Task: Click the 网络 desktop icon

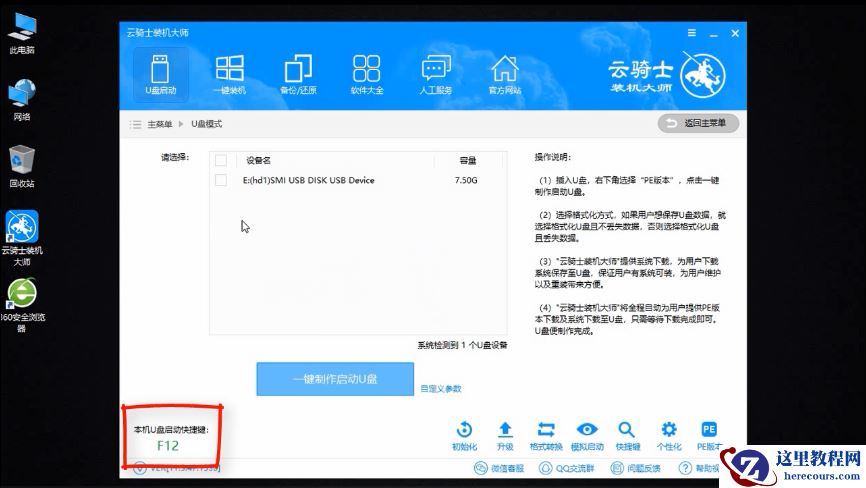Action: [22, 100]
